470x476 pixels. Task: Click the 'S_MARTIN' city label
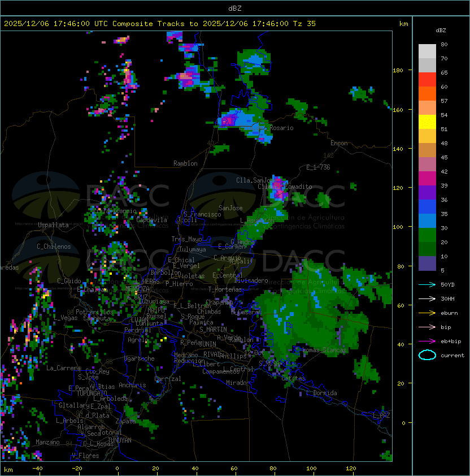213,330
